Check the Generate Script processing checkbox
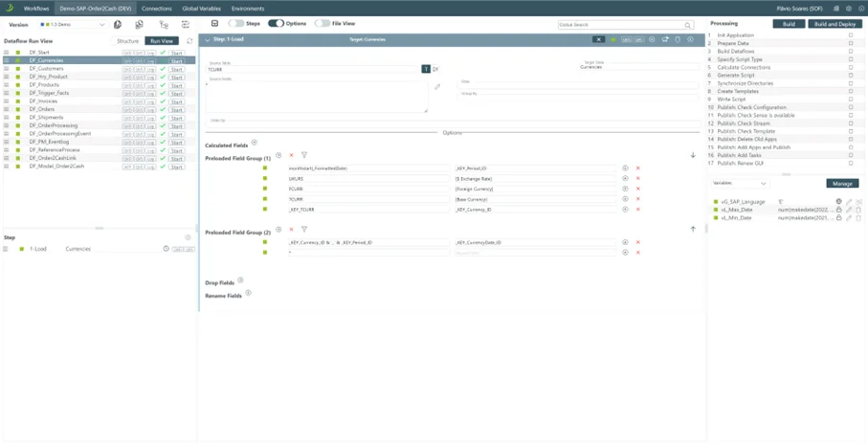The image size is (868, 448). [x=851, y=76]
